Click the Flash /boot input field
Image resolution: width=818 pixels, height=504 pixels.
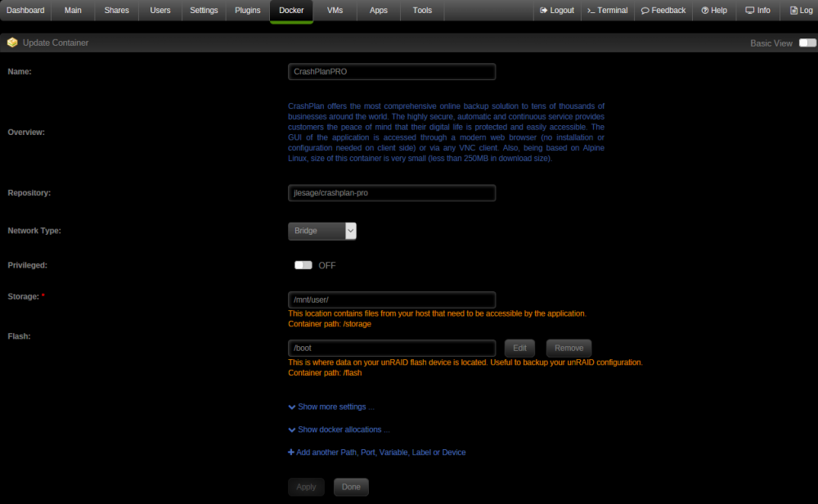[392, 348]
